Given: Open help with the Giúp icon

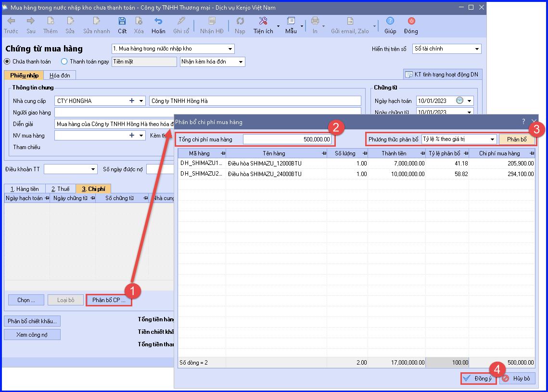Looking at the screenshot, I should (x=390, y=21).
